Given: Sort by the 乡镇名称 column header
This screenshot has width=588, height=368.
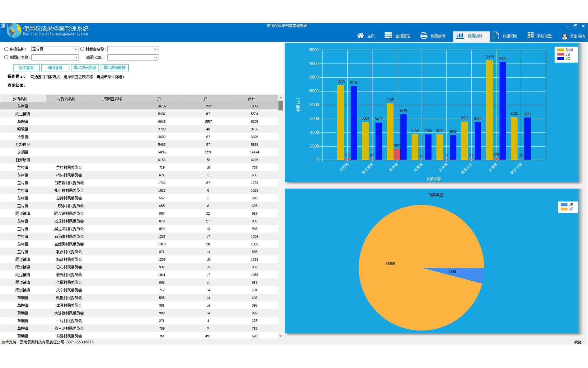Looking at the screenshot, I should click(x=23, y=99).
